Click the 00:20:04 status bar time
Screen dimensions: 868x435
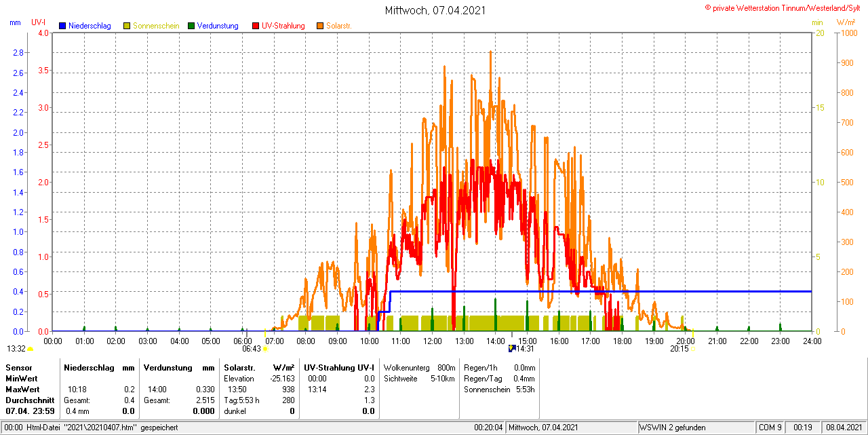(x=488, y=428)
